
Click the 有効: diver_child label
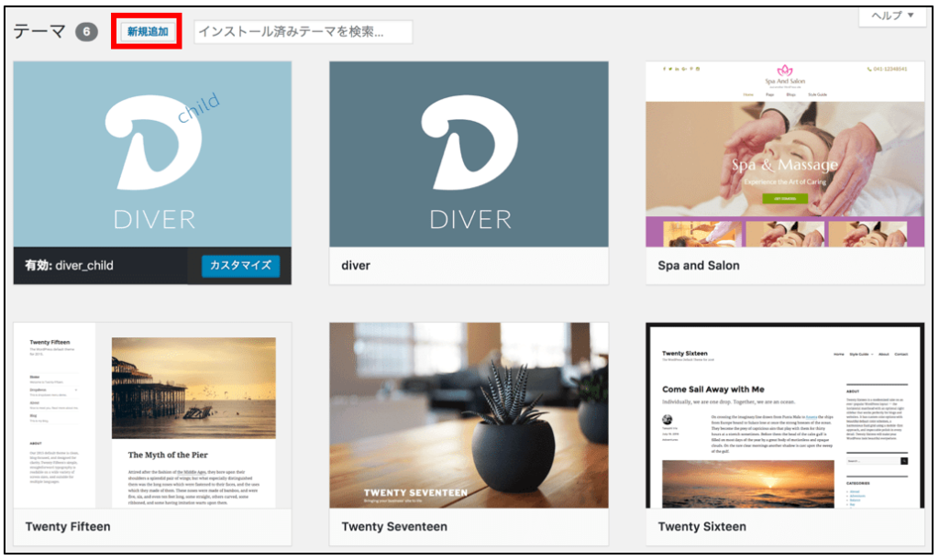(69, 266)
